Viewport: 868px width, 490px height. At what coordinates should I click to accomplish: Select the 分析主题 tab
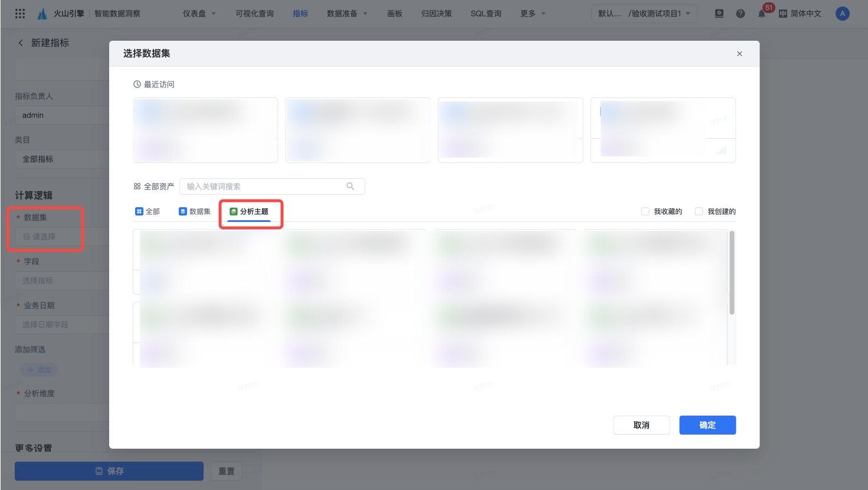point(249,211)
